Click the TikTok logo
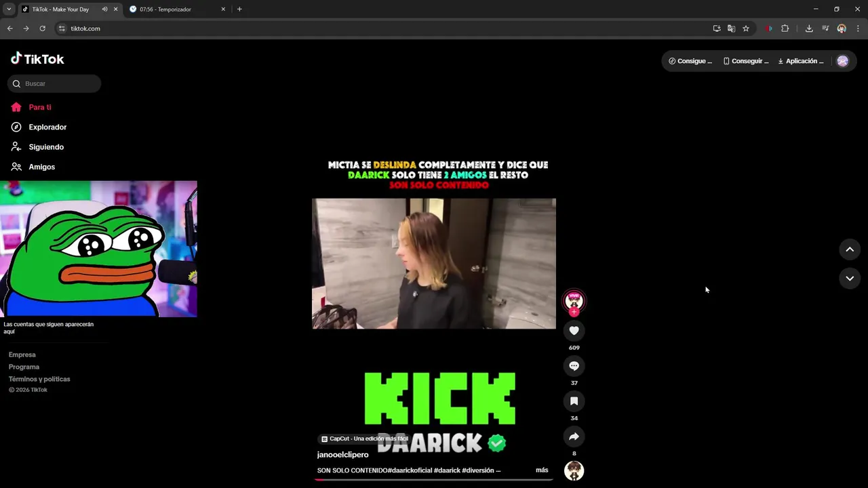Image resolution: width=868 pixels, height=488 pixels. (x=37, y=59)
